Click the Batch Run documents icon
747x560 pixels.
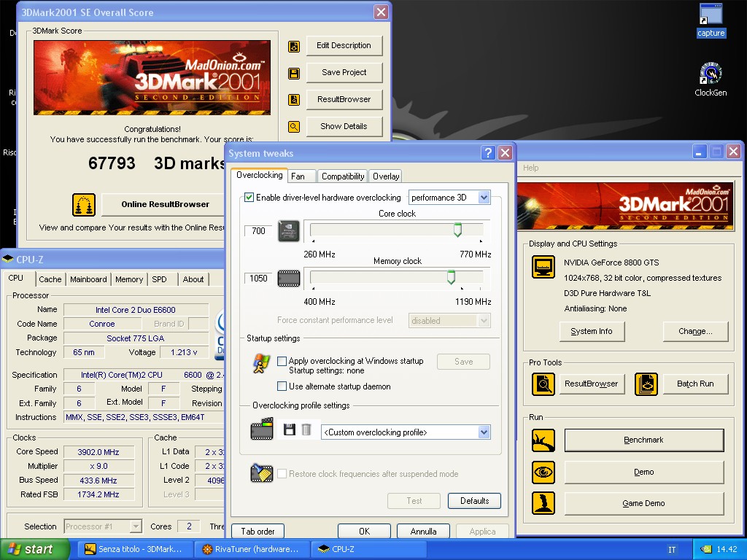(646, 384)
